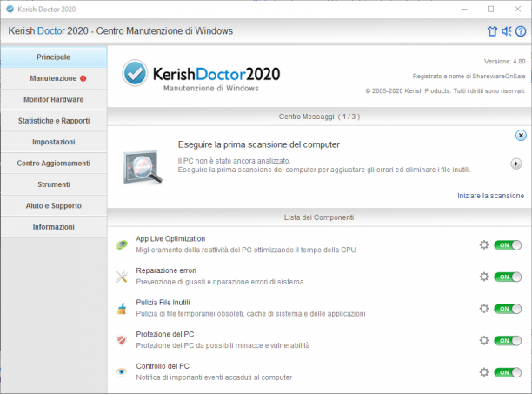The width and height of the screenshot is (532, 394).
Task: Click the magnifier scan illustration
Action: coord(143,167)
